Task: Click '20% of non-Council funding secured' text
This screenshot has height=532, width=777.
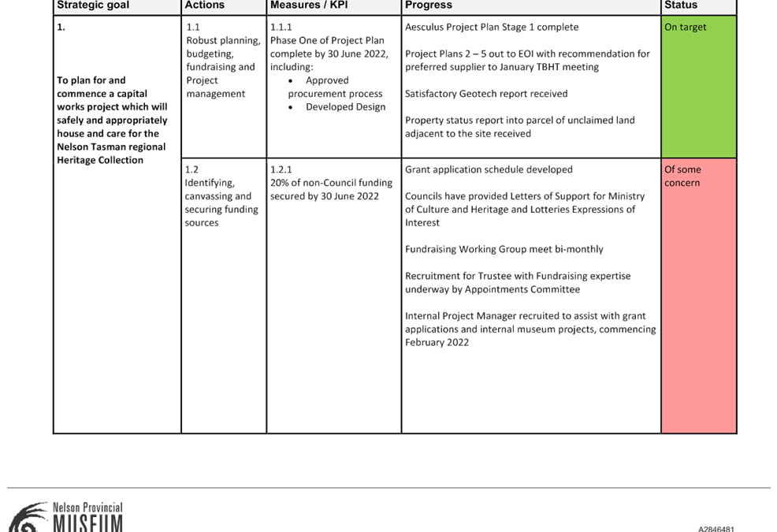Action: coord(331,189)
